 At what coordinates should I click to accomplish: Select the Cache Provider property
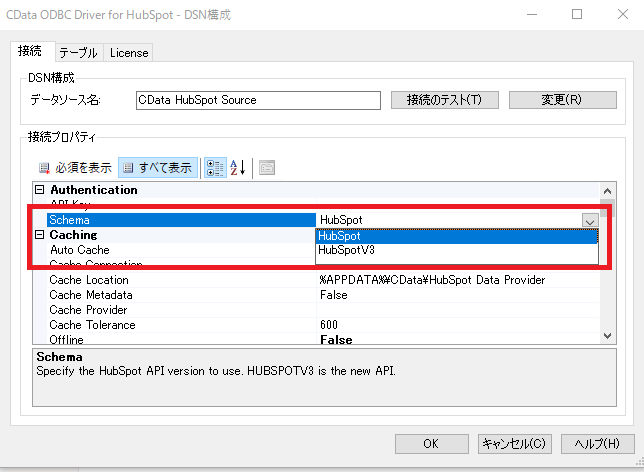[x=181, y=310]
